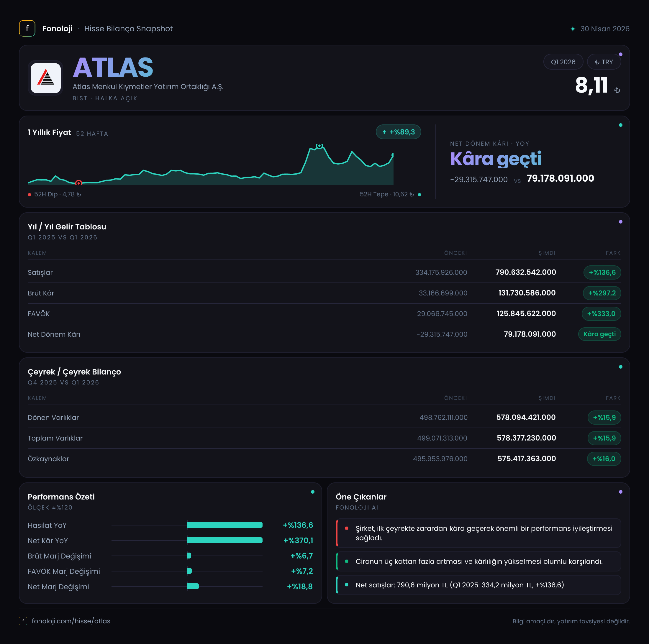Click the 52-week low red marker on chart
Image resolution: width=649 pixels, height=644 pixels.
coord(78,183)
